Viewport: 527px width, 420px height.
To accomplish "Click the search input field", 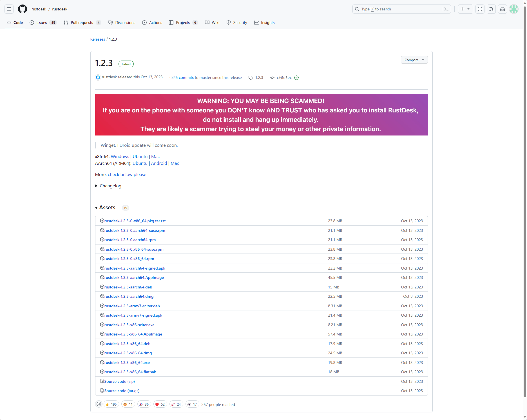I will (397, 9).
